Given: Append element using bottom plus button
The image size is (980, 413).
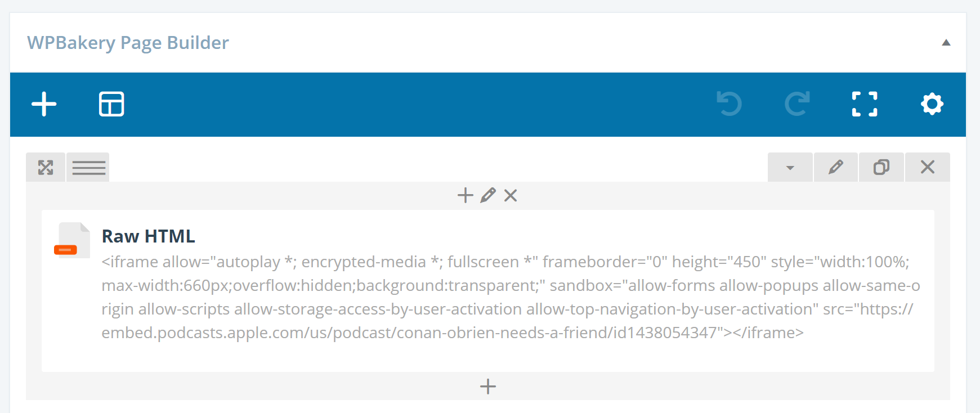Looking at the screenshot, I should (x=488, y=387).
